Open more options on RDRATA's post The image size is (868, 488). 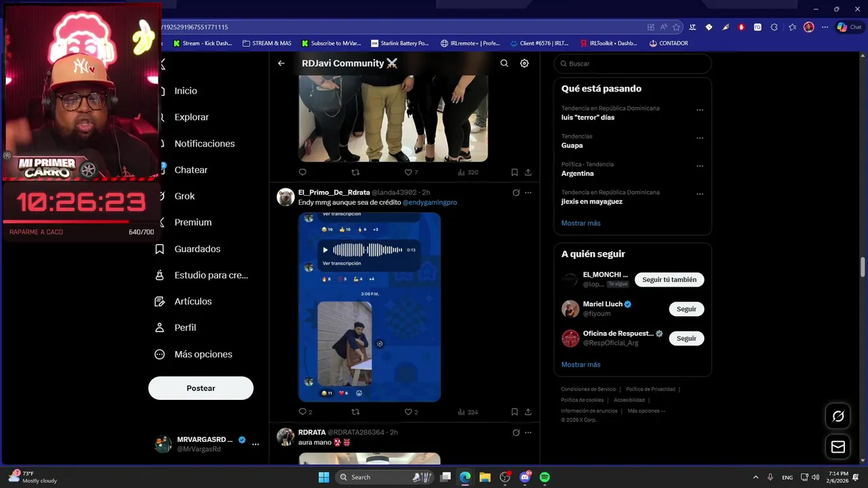pos(528,432)
